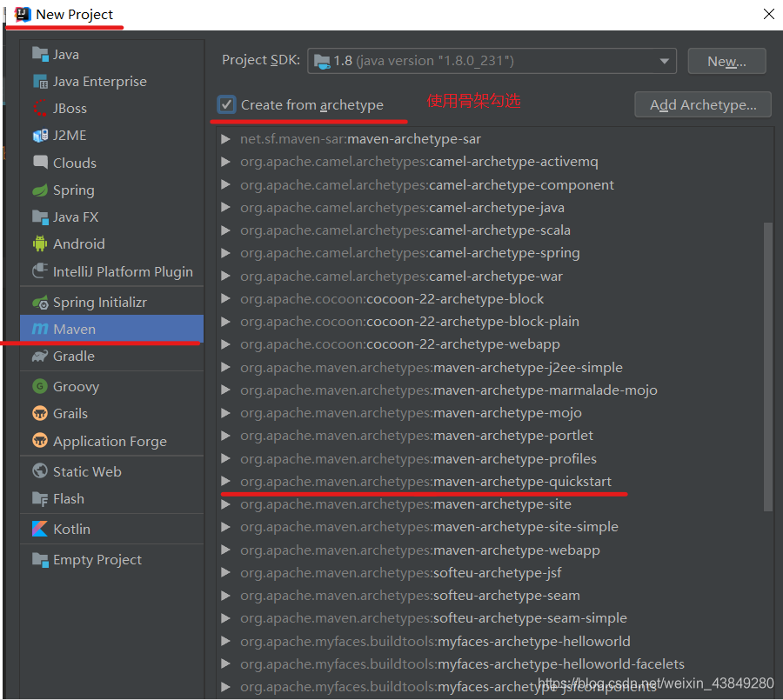Select camel-archetype-war archetype
Viewport: 783px width, 700px height.
click(x=401, y=277)
